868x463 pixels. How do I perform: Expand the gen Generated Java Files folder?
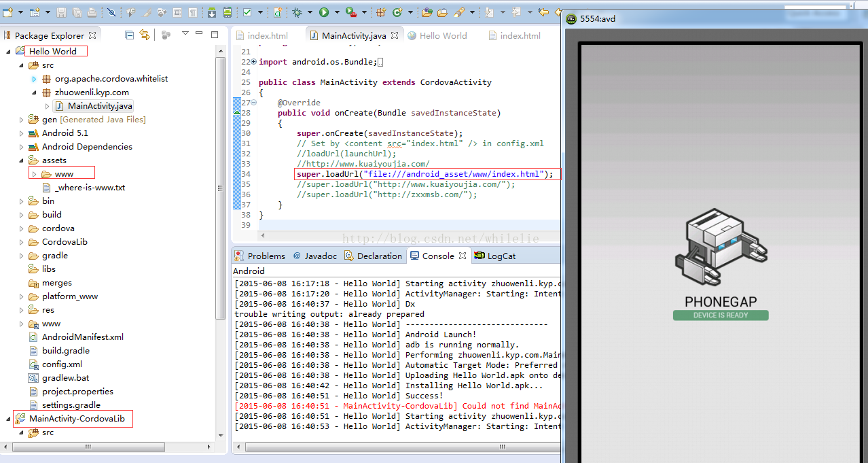pos(21,120)
